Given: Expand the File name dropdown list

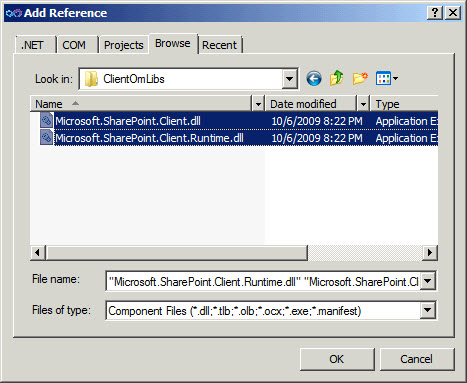Looking at the screenshot, I should tap(428, 281).
